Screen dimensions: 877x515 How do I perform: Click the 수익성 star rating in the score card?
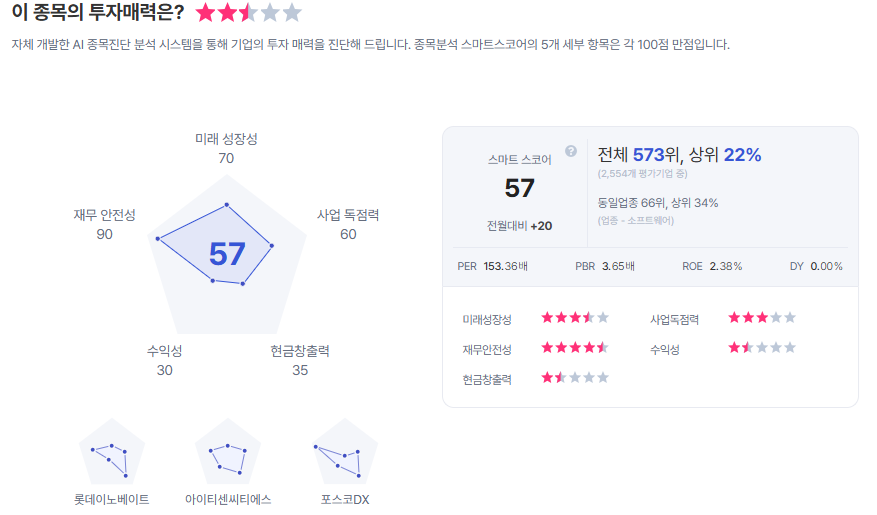tap(762, 348)
